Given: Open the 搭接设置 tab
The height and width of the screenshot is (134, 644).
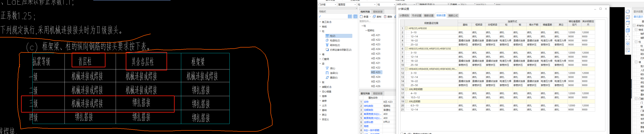Looking at the screenshot, I should tap(441, 15).
